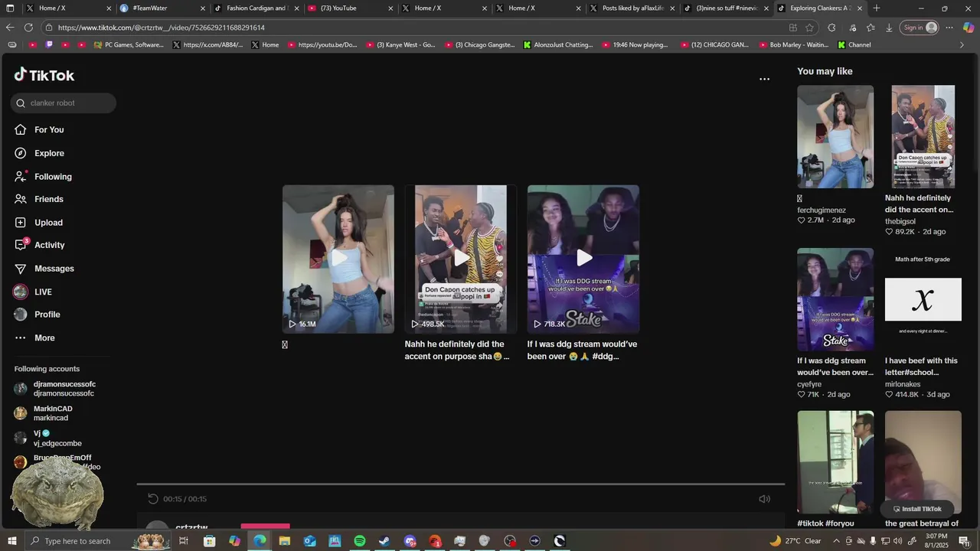Go to the Explore page
980x551 pixels.
tap(39, 153)
